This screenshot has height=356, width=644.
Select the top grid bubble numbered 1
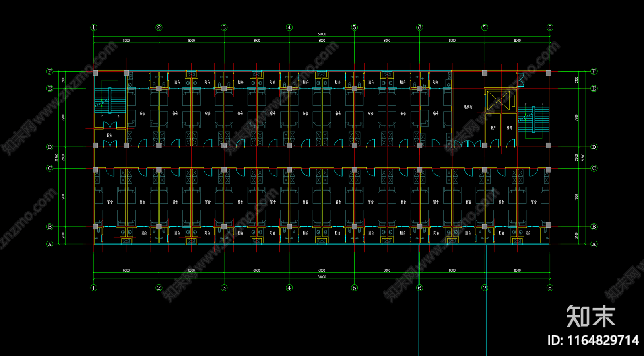pos(94,27)
